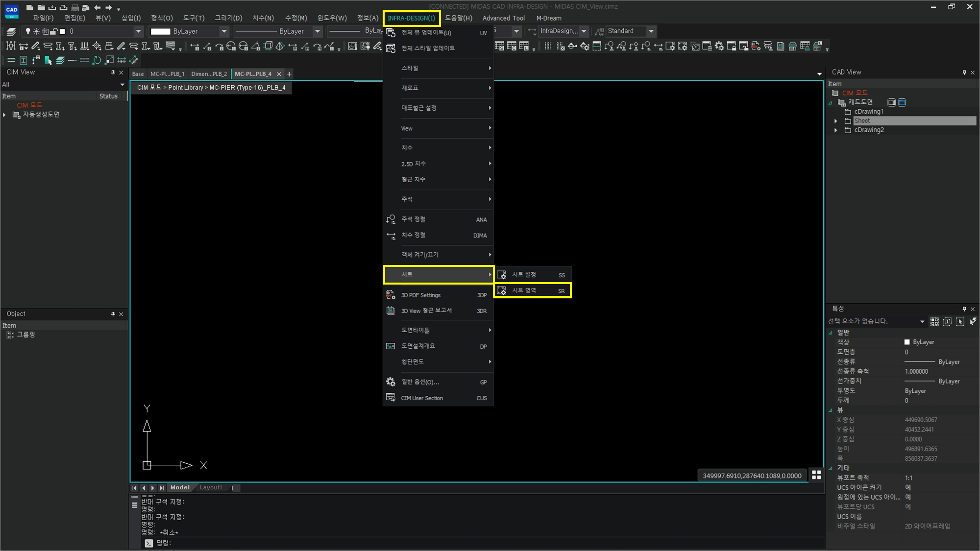Close the MC-PI...PLB_4 tab
The width and height of the screenshot is (980, 551).
pyautogui.click(x=279, y=74)
